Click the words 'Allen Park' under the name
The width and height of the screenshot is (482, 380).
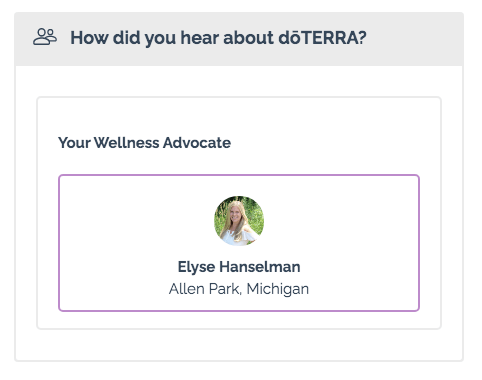(204, 289)
